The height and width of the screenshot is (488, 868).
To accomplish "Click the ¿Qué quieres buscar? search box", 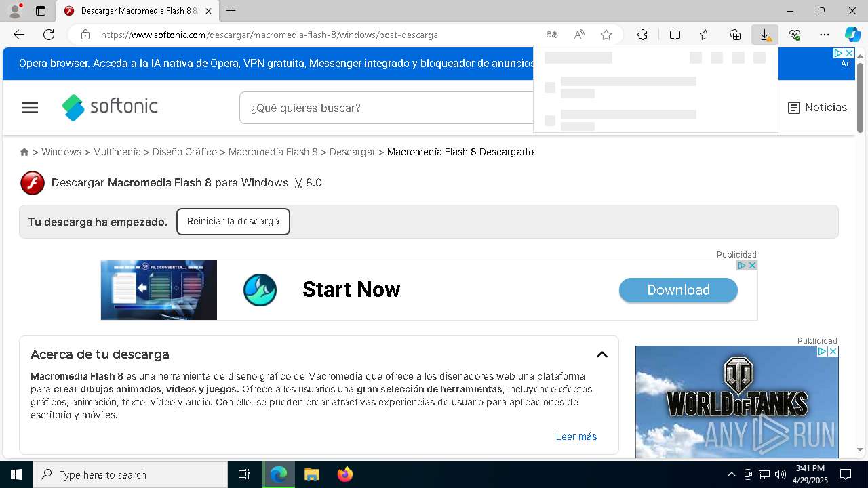I will (x=387, y=108).
